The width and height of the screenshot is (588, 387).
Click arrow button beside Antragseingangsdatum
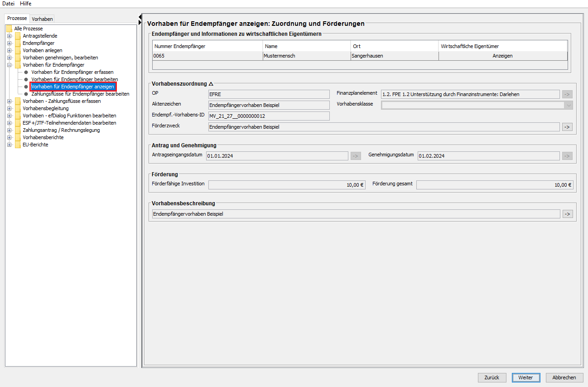(356, 156)
